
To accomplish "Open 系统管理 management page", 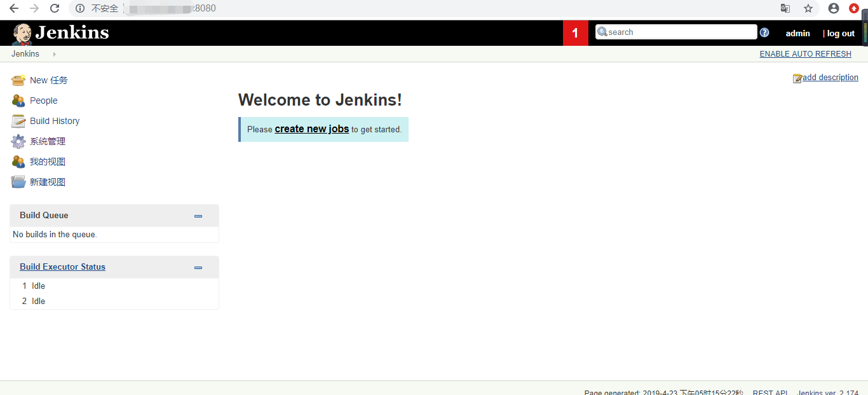I will tap(48, 141).
